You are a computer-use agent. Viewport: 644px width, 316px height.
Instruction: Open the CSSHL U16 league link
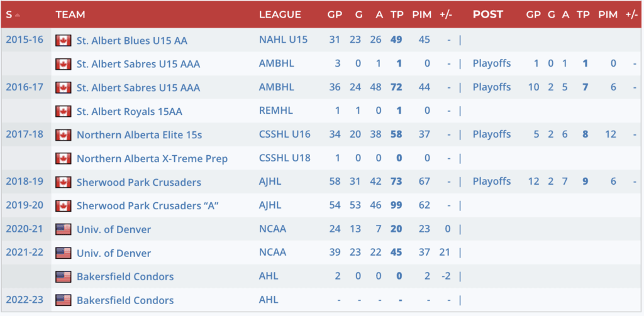[x=284, y=134]
